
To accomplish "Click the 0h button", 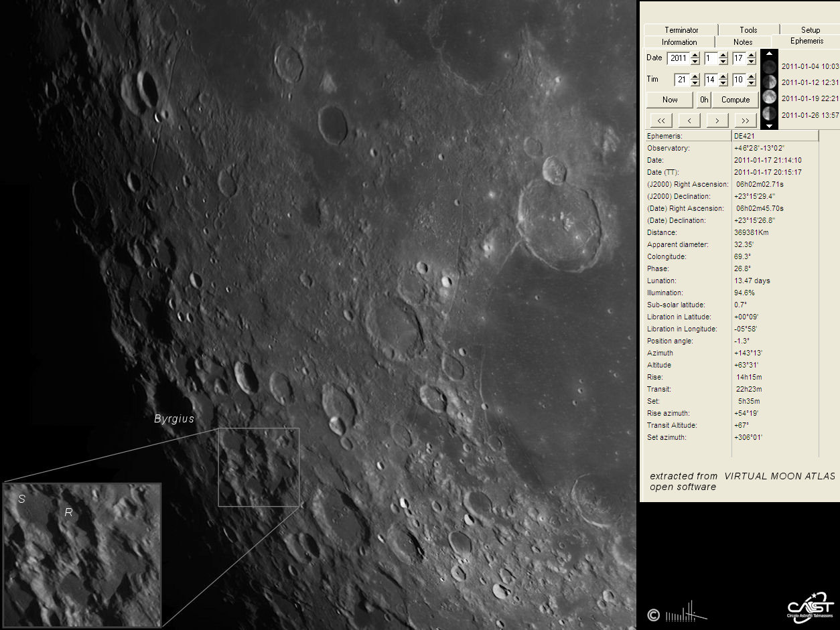I will 703,100.
